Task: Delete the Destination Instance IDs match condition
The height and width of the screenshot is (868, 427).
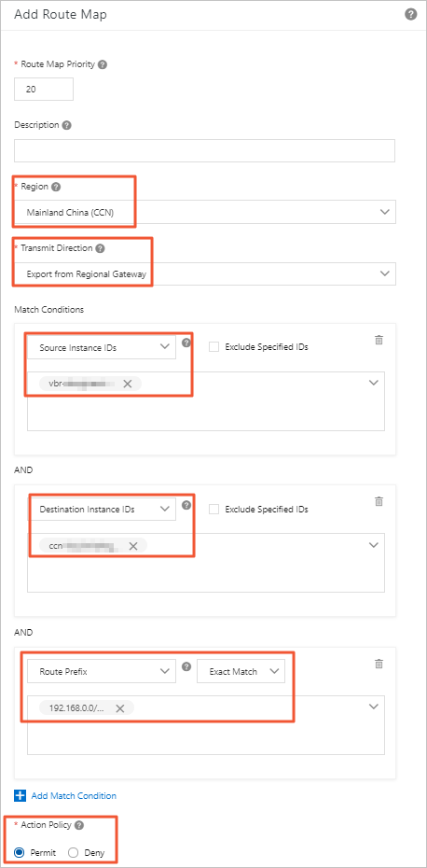Action: [379, 501]
